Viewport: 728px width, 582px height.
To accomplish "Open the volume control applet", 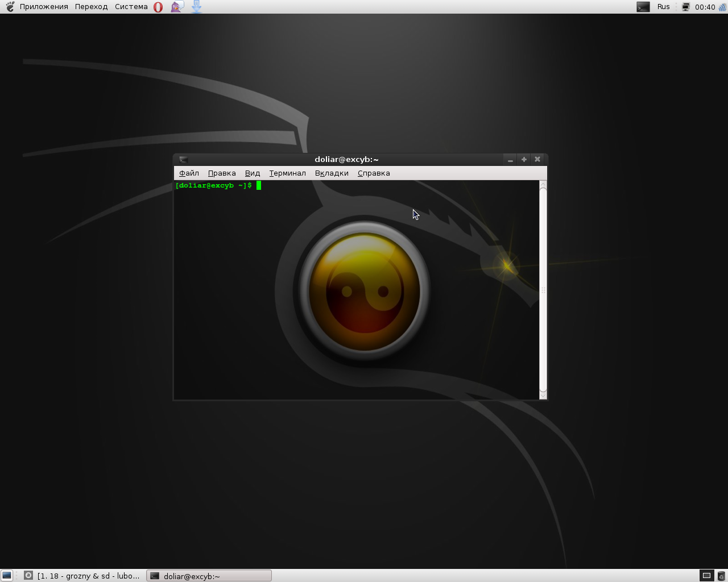I will point(722,7).
